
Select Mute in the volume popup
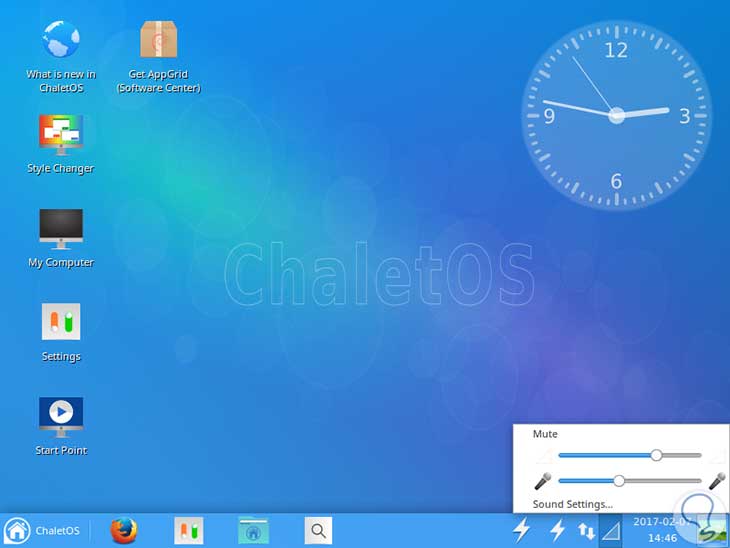545,434
